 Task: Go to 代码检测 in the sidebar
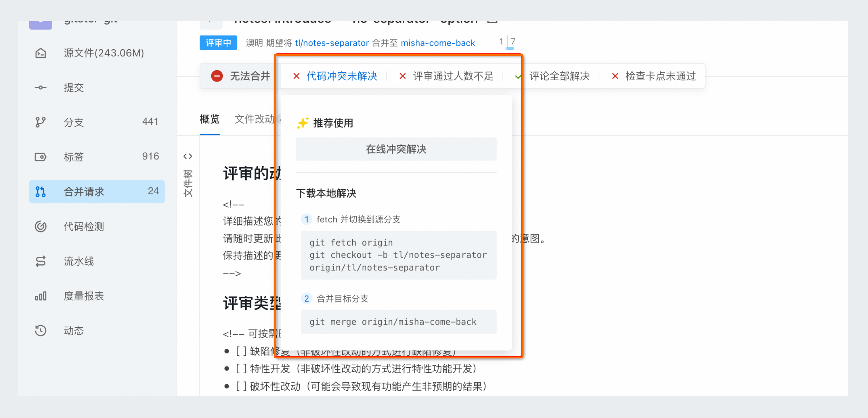coord(97,226)
